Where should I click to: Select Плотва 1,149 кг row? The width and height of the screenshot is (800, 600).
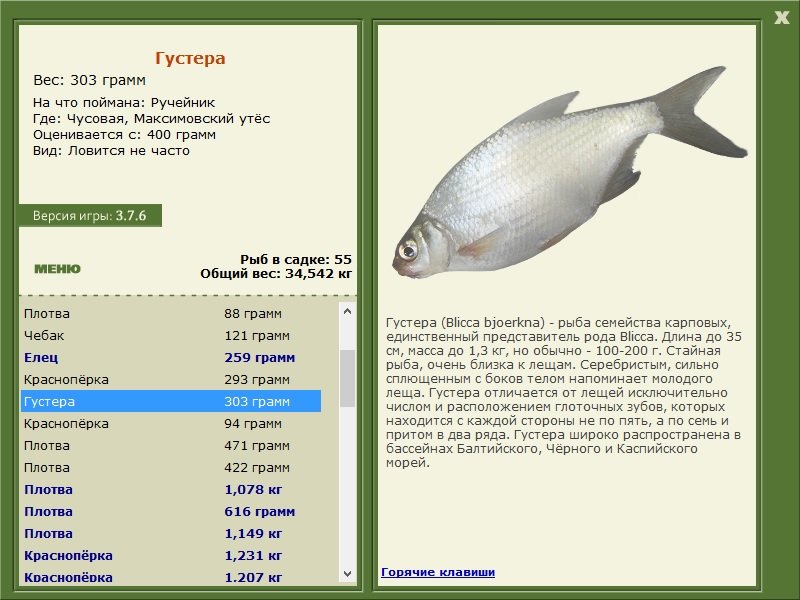(171, 533)
